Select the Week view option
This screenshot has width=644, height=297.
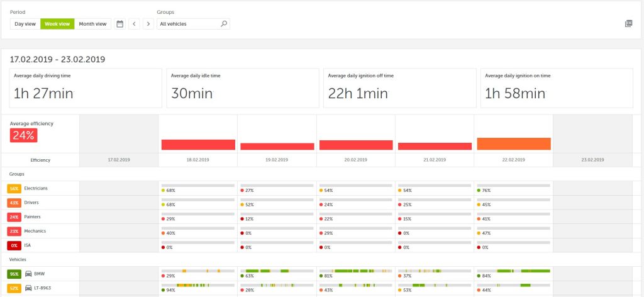click(57, 24)
